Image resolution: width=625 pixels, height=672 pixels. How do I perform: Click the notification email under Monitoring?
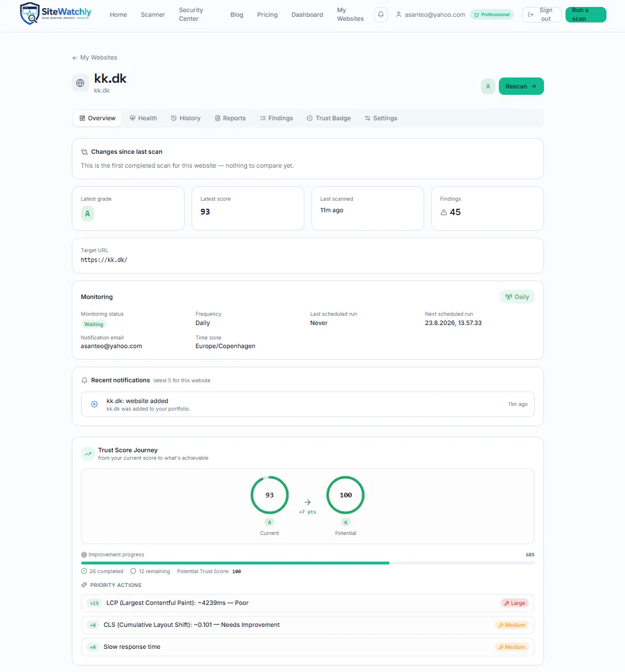[111, 346]
